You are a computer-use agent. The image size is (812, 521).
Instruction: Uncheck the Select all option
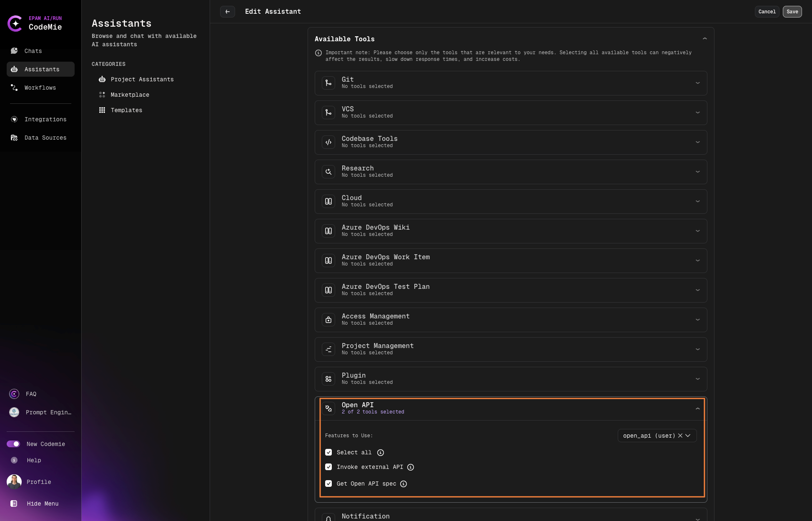[328, 452]
